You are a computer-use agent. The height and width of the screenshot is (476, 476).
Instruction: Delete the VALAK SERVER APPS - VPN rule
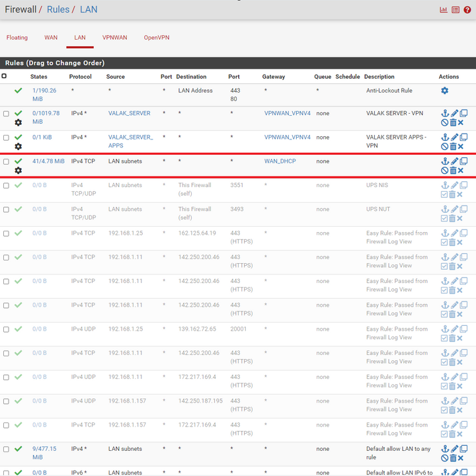click(453, 146)
